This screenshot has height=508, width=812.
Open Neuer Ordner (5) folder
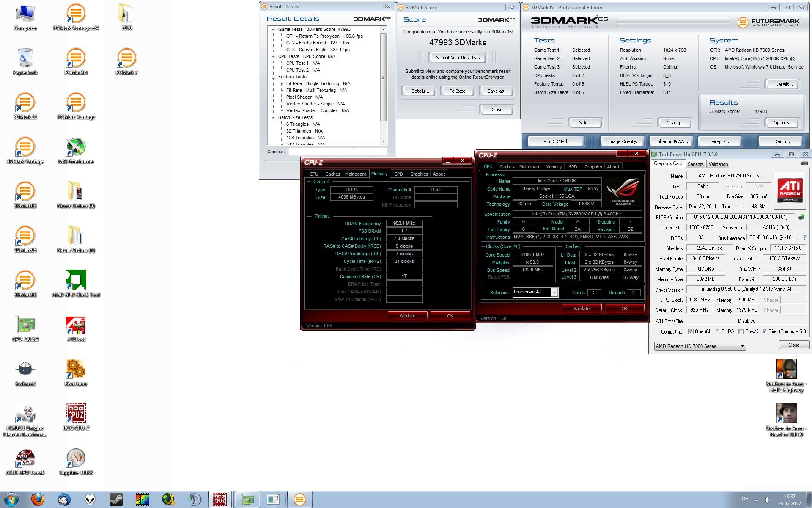point(76,195)
